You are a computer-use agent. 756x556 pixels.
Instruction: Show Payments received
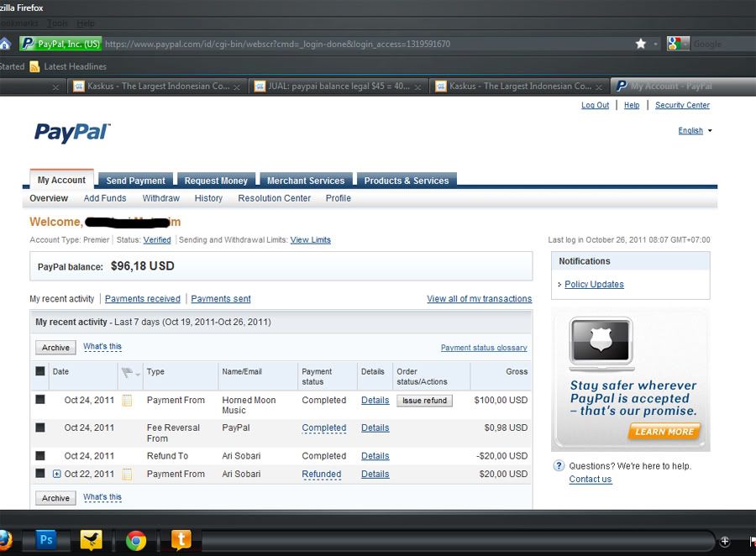(x=143, y=298)
